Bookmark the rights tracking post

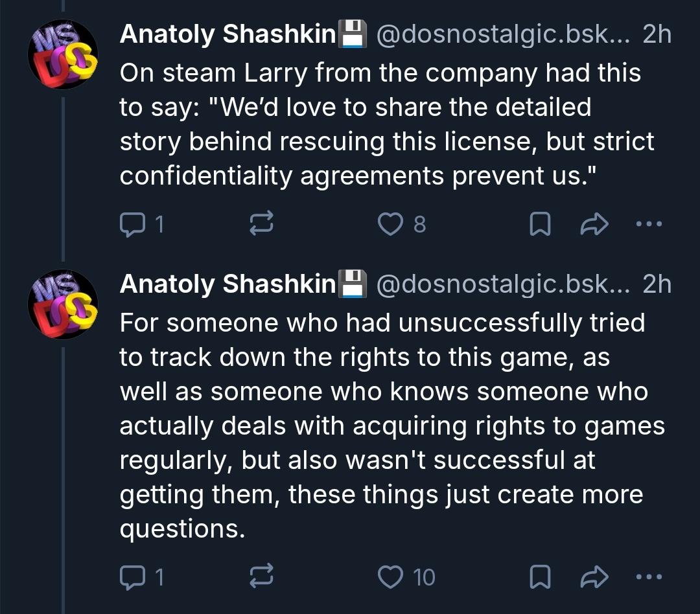pyautogui.click(x=540, y=577)
